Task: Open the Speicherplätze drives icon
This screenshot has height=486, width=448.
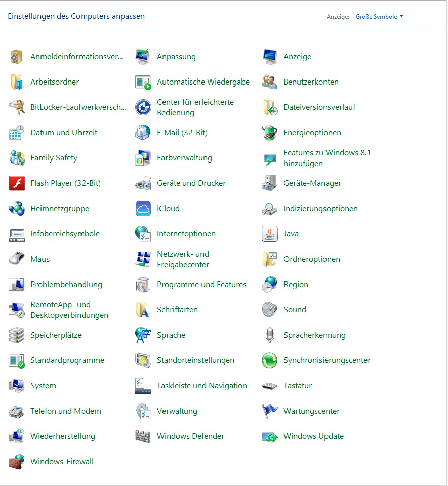Action: 16,335
